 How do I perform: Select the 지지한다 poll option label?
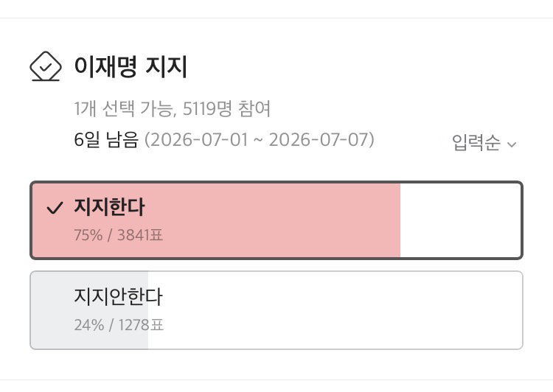coord(109,206)
